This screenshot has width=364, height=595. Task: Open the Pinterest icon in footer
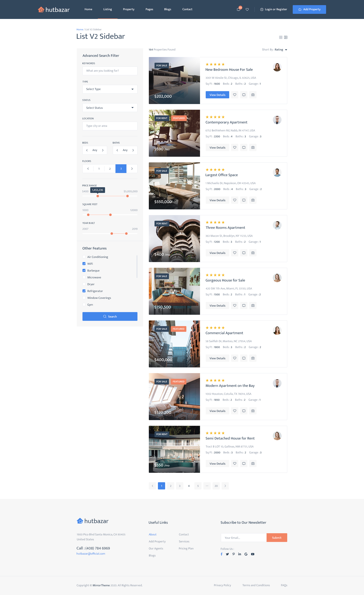click(234, 554)
